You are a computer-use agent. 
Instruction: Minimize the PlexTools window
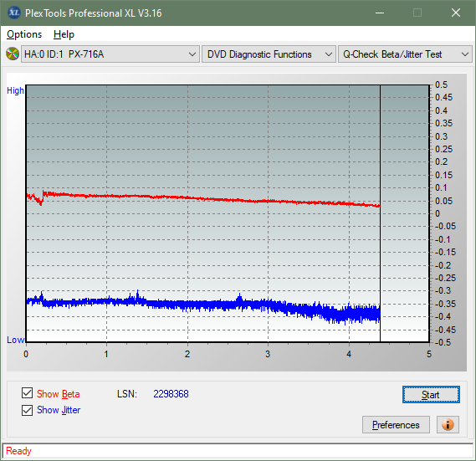pyautogui.click(x=380, y=13)
